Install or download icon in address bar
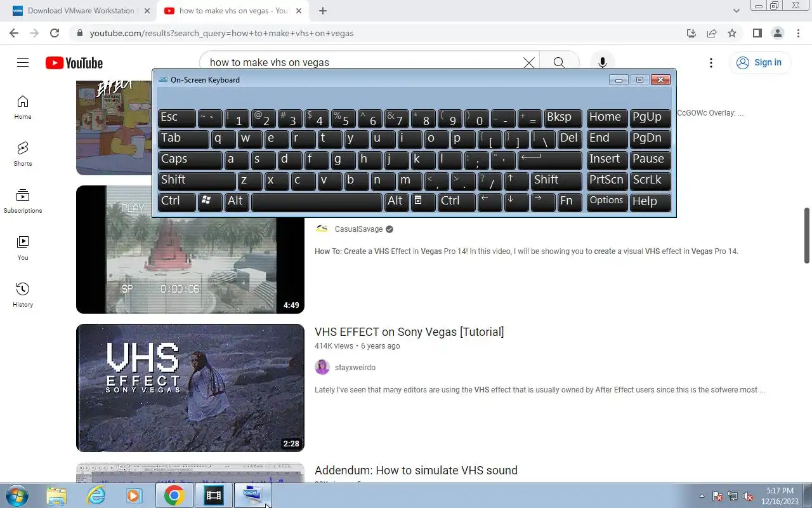Screen dimensions: 812x508 point(691,33)
